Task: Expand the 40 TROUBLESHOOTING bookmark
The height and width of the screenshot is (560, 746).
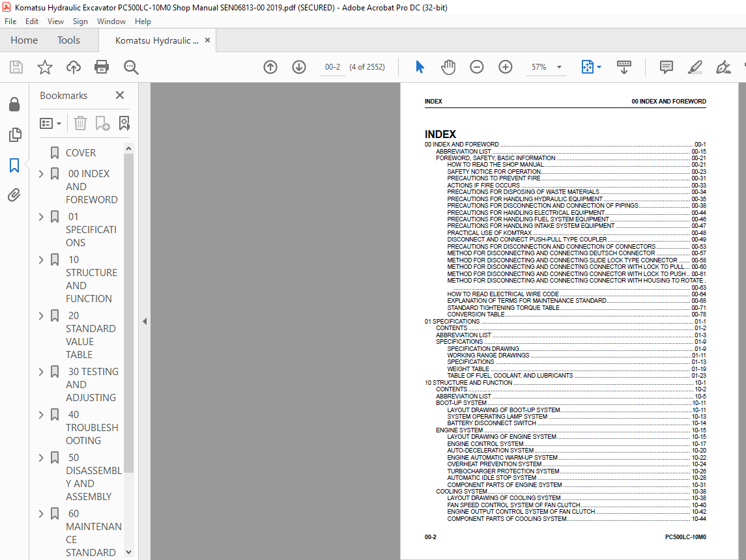Action: click(41, 415)
